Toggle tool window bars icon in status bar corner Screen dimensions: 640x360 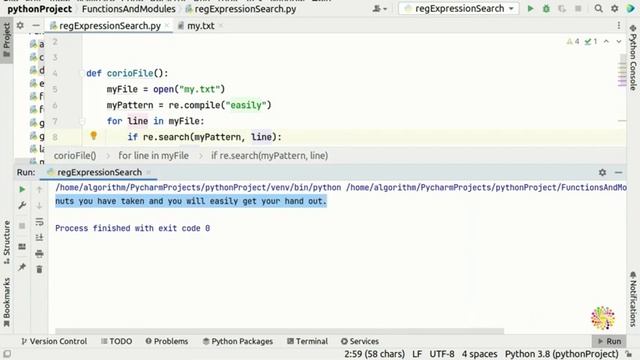coord(7,354)
